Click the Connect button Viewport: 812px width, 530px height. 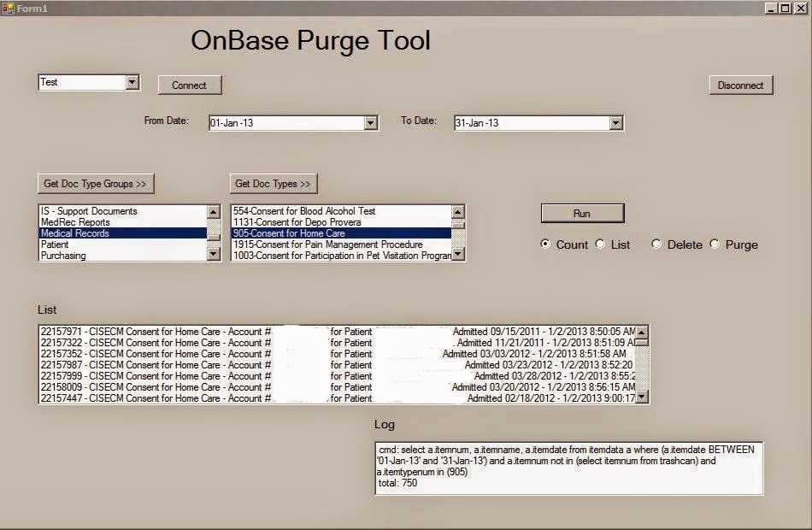[x=189, y=85]
